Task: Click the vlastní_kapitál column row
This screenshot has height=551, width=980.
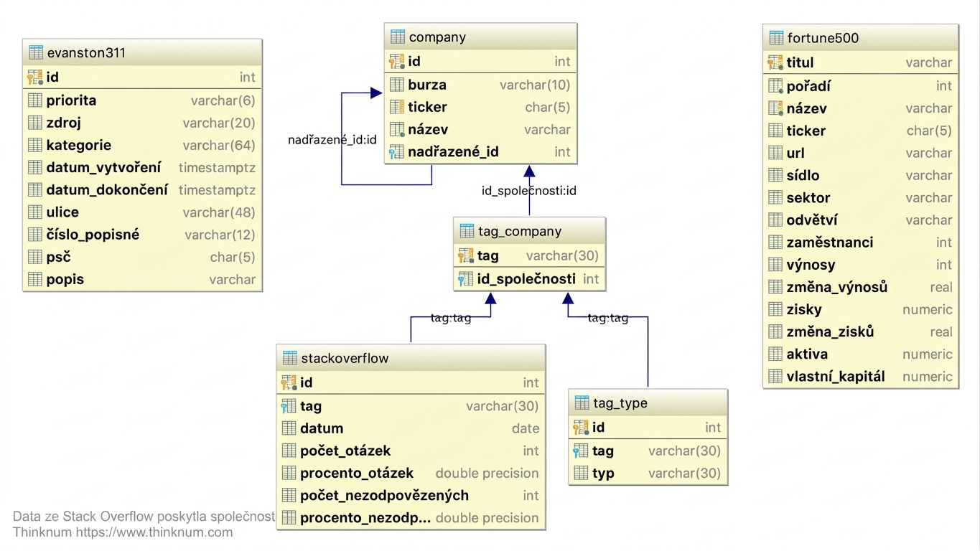Action: tap(860, 376)
